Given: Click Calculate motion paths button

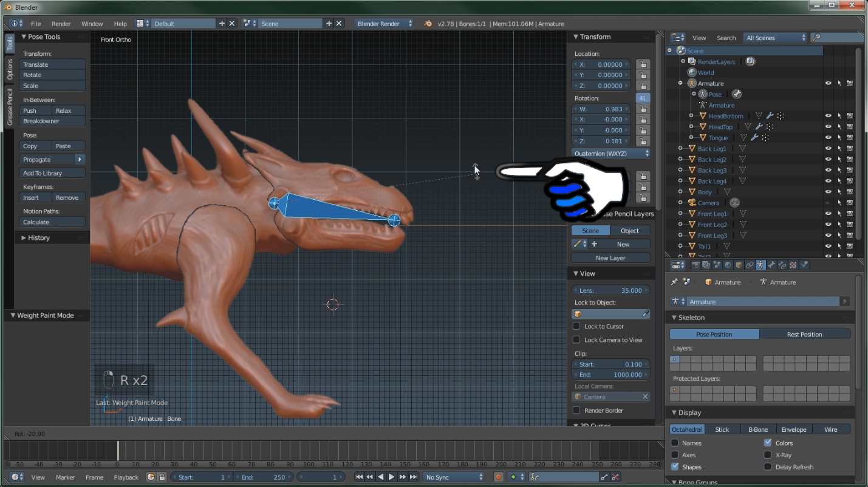Looking at the screenshot, I should (52, 222).
